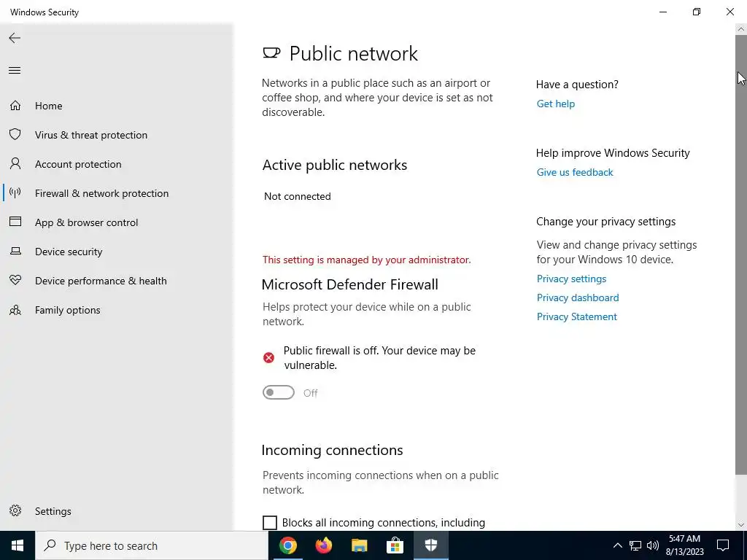The image size is (747, 560).
Task: Go to Home in sidebar
Action: 49,106
